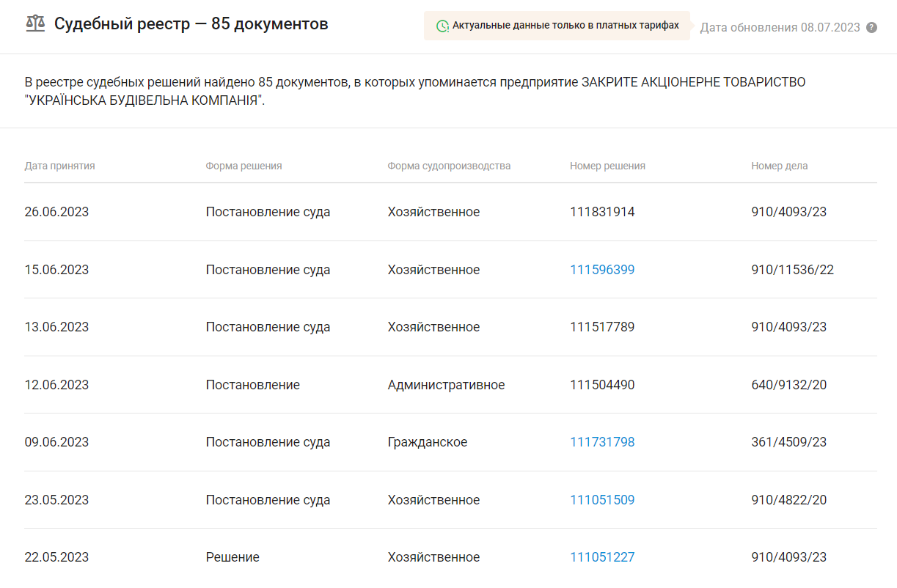Click Хозяйственное in the 23.05.2023 row
This screenshot has height=588, width=897.
(433, 500)
